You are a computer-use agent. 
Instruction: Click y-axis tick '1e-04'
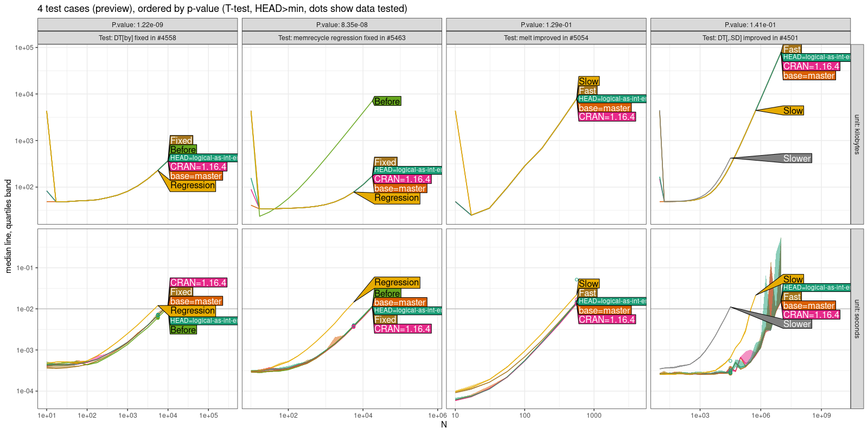[25, 391]
